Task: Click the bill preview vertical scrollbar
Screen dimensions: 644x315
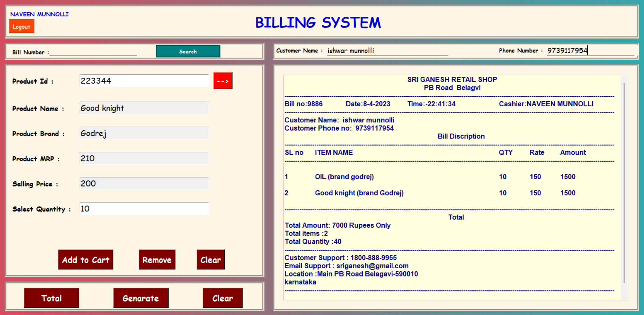Action: [624, 182]
